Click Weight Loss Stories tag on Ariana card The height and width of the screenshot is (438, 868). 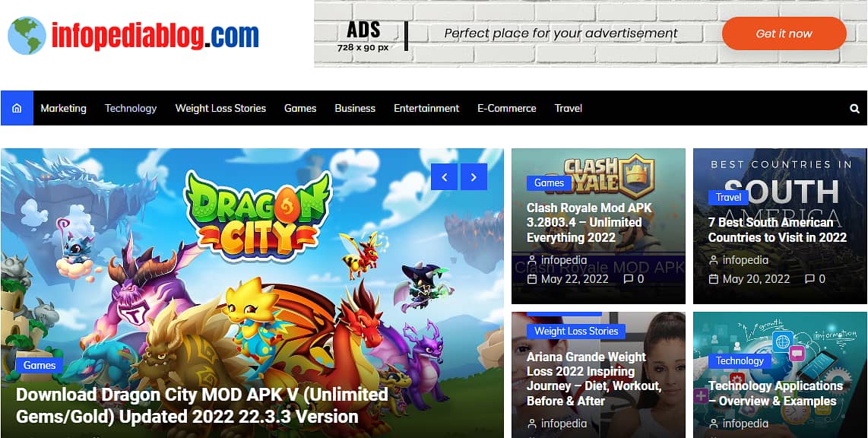tap(576, 331)
